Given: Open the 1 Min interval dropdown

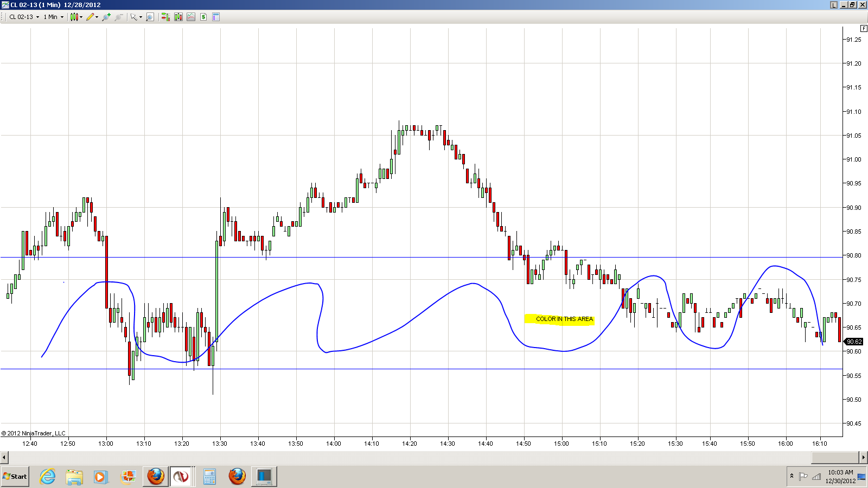Looking at the screenshot, I should (53, 17).
